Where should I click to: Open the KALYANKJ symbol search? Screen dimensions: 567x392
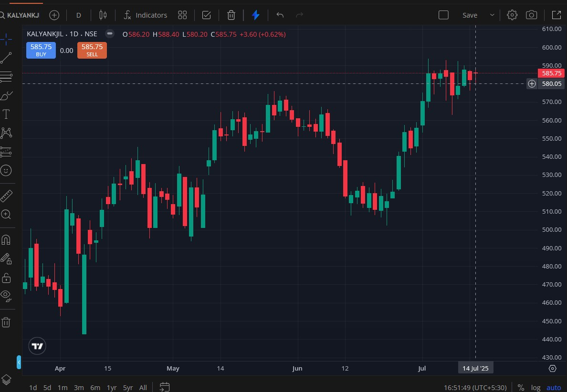(x=20, y=15)
